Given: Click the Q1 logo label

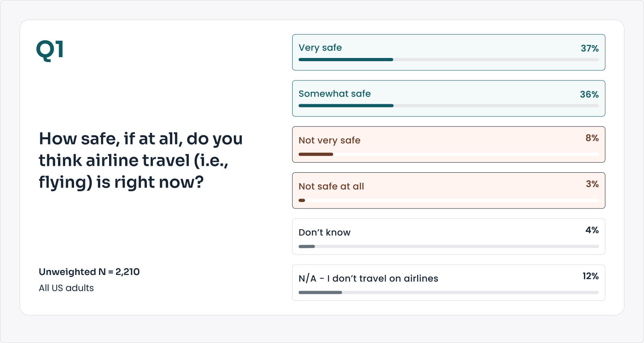Looking at the screenshot, I should (x=50, y=51).
